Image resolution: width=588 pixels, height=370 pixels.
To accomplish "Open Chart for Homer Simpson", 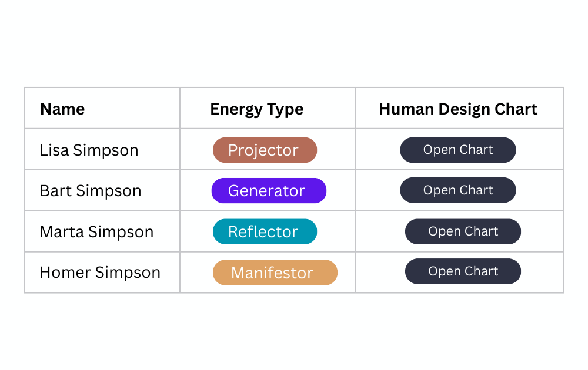I will click(x=463, y=271).
